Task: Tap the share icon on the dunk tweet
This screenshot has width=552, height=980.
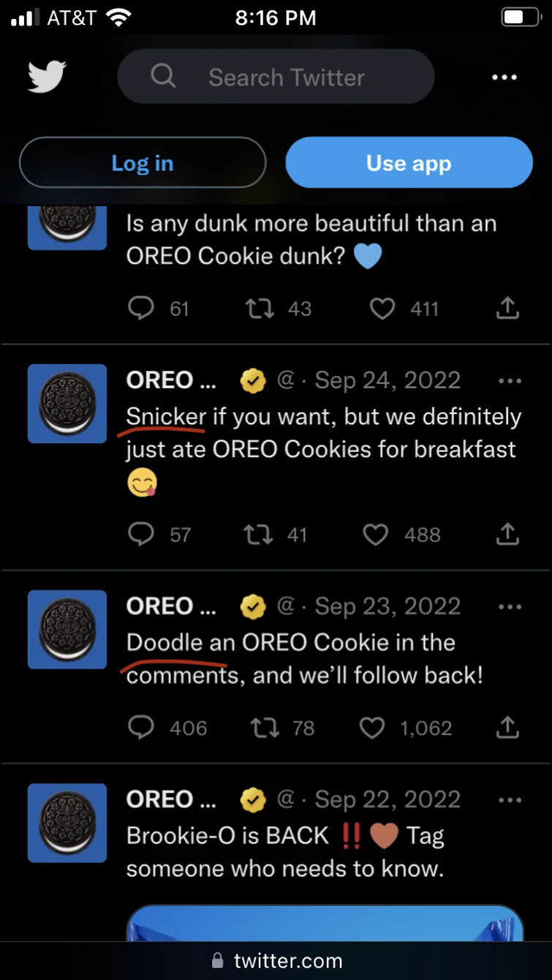Action: [x=507, y=308]
